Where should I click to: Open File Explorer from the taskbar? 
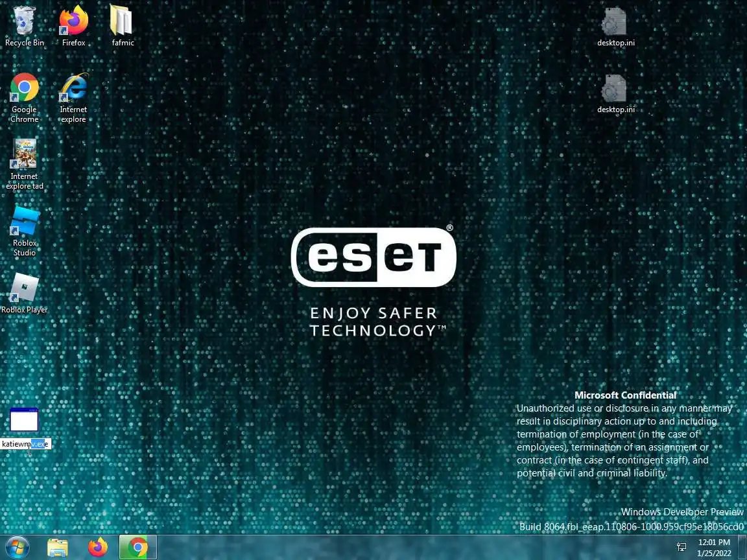(58, 548)
